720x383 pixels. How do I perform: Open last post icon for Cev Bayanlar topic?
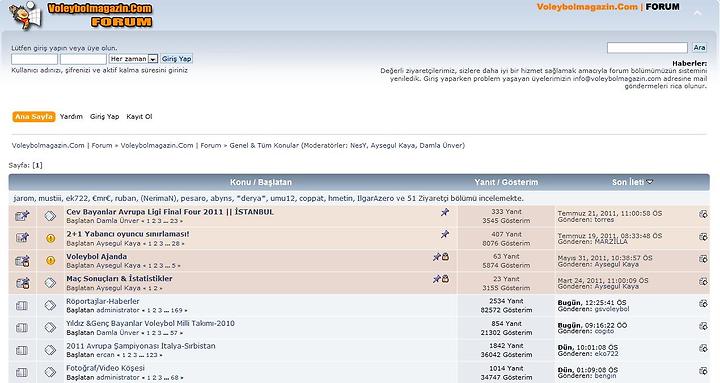(x=703, y=214)
